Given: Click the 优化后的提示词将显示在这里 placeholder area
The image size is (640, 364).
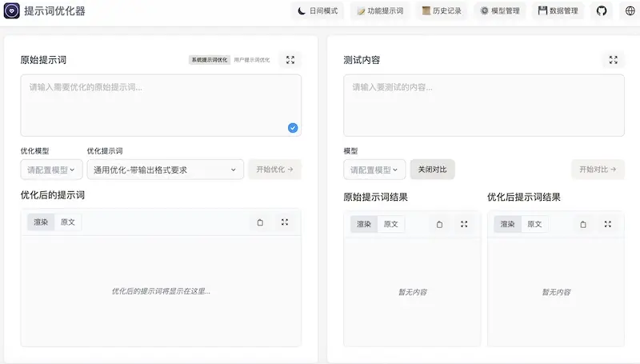Looking at the screenshot, I should point(161,291).
